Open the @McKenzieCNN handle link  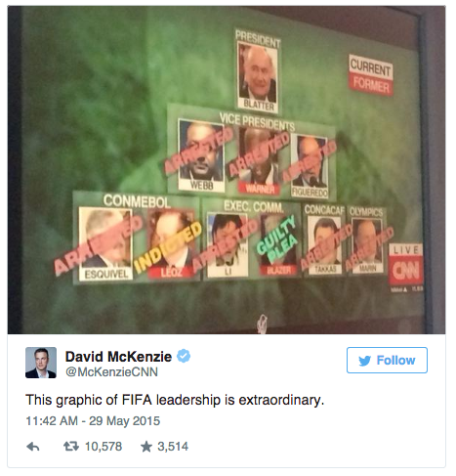112,371
